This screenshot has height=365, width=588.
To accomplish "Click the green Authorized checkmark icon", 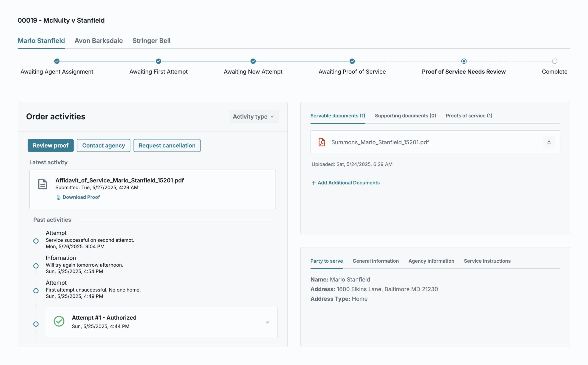I will 59,321.
